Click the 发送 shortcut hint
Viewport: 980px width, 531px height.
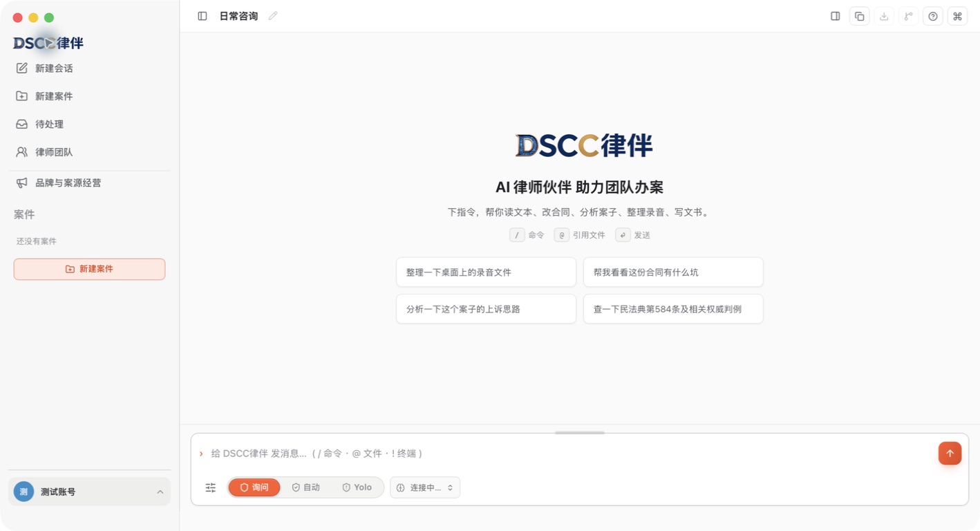coord(632,235)
